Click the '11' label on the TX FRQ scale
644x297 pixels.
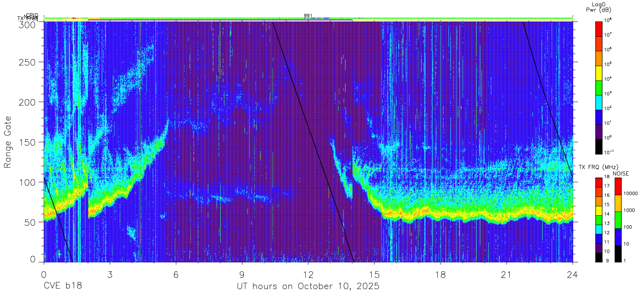[x=607, y=242]
